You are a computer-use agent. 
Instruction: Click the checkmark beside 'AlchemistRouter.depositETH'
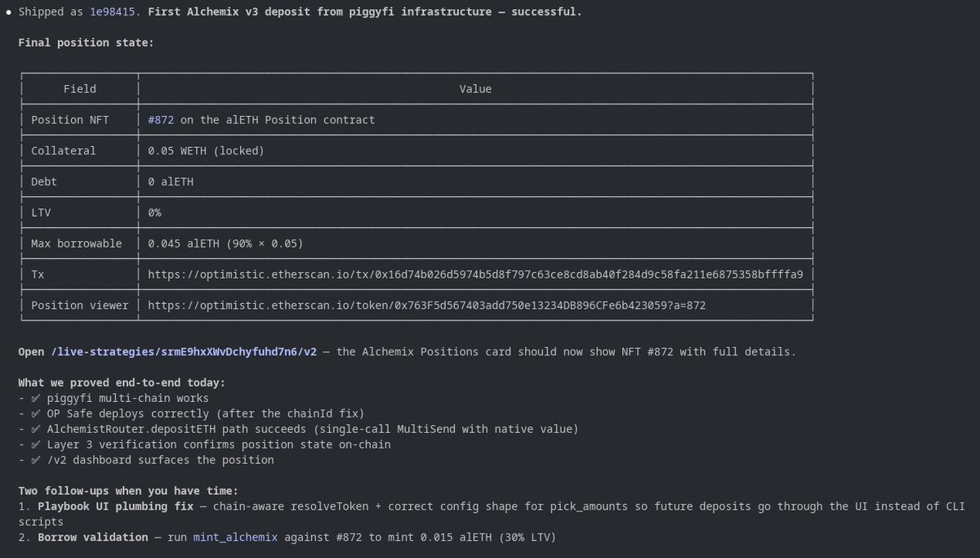(35, 430)
